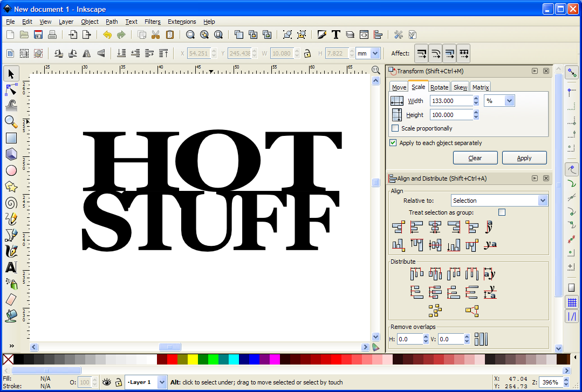The height and width of the screenshot is (392, 582).
Task: Select the Rectangle tool
Action: pyautogui.click(x=11, y=137)
